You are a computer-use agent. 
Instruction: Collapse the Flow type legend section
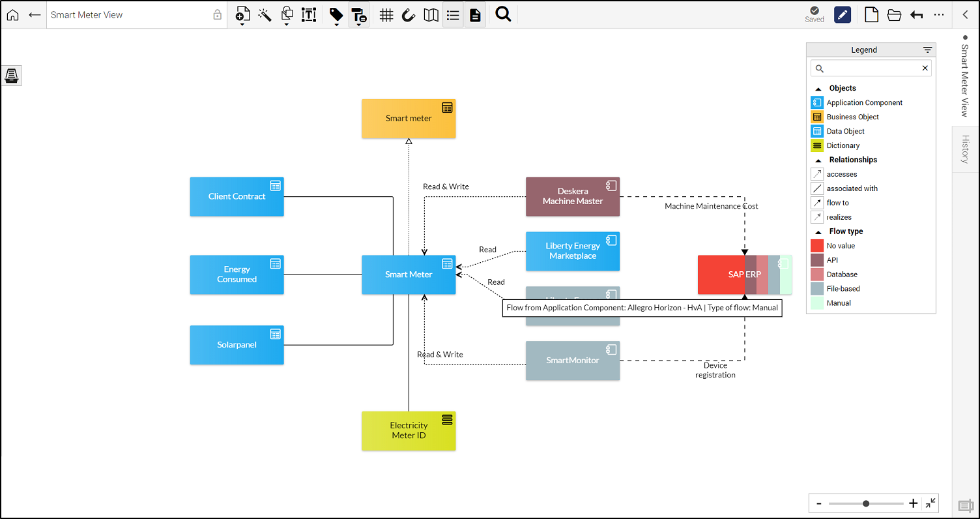(819, 232)
